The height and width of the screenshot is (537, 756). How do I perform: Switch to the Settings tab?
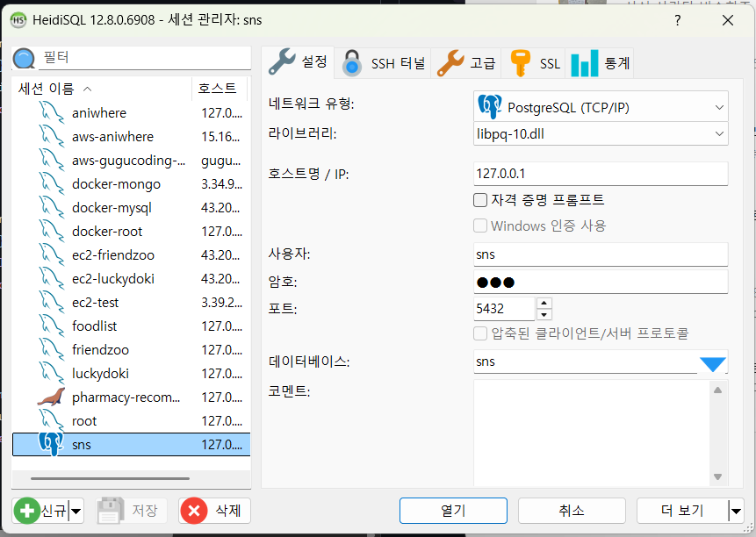[x=298, y=62]
